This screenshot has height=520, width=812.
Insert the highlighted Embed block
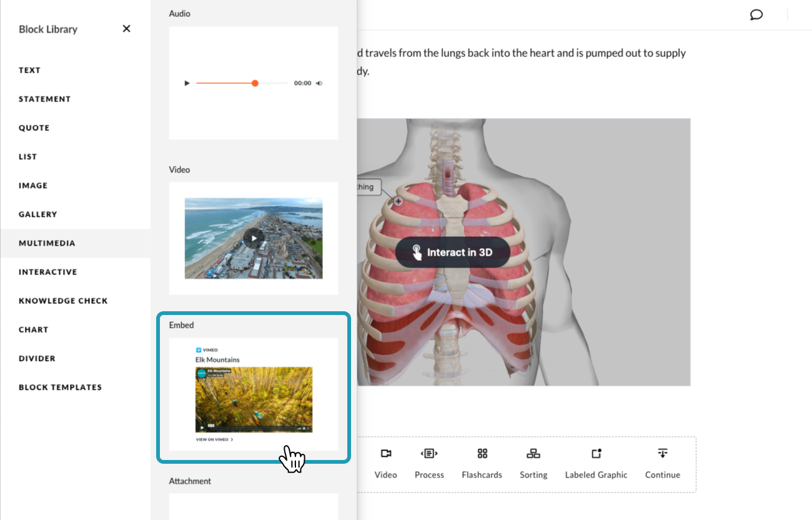(x=253, y=395)
